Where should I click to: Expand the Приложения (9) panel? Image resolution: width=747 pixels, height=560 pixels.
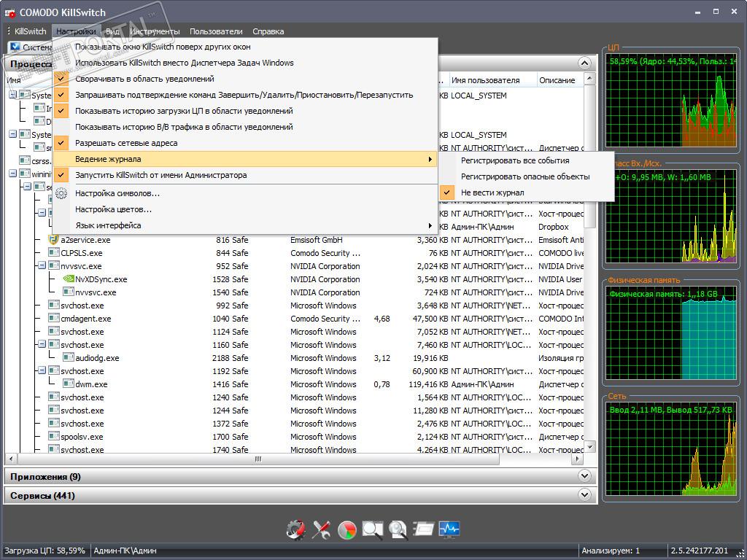(x=584, y=475)
